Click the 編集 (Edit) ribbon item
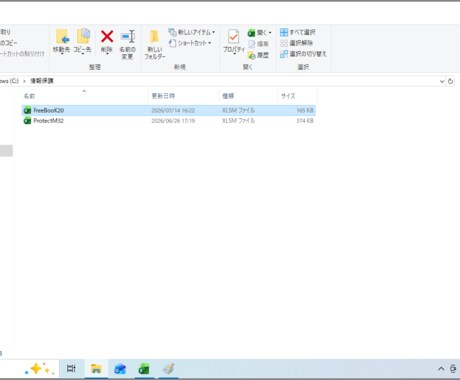This screenshot has height=380, width=460. [258, 44]
